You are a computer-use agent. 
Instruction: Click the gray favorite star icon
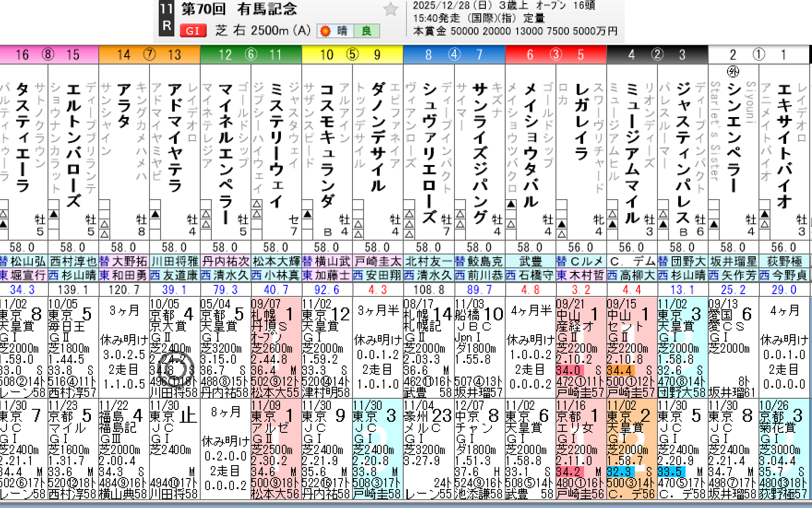tap(390, 9)
